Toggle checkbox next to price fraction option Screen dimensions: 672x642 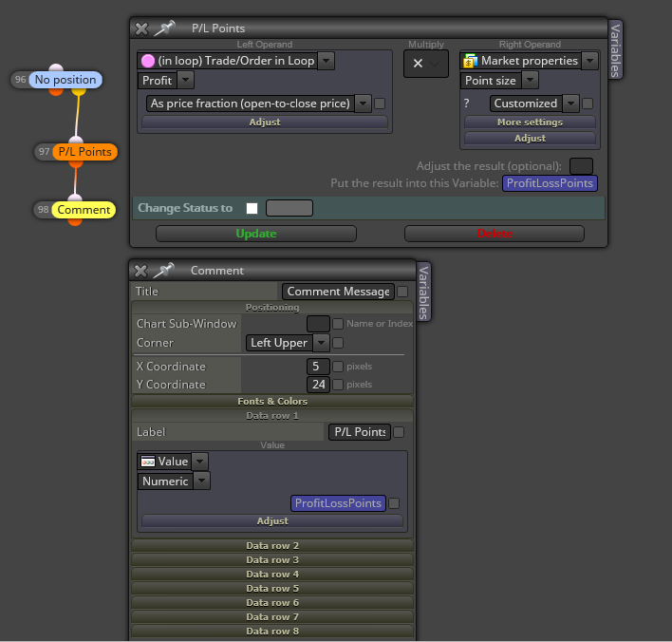click(380, 104)
